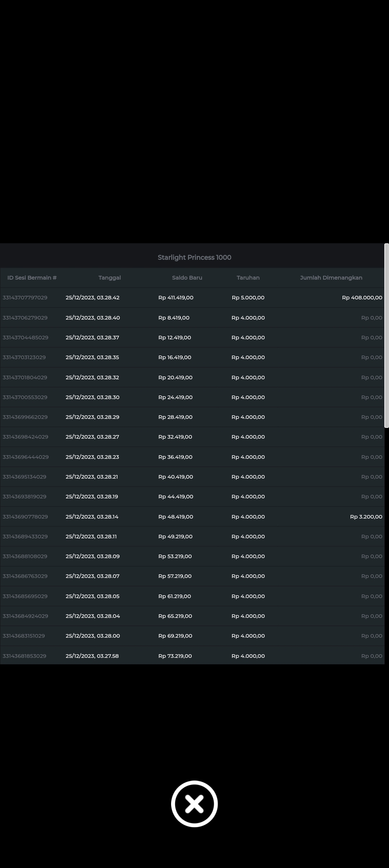
Task: Click the vertical scrollbar thumb
Action: (x=386, y=335)
